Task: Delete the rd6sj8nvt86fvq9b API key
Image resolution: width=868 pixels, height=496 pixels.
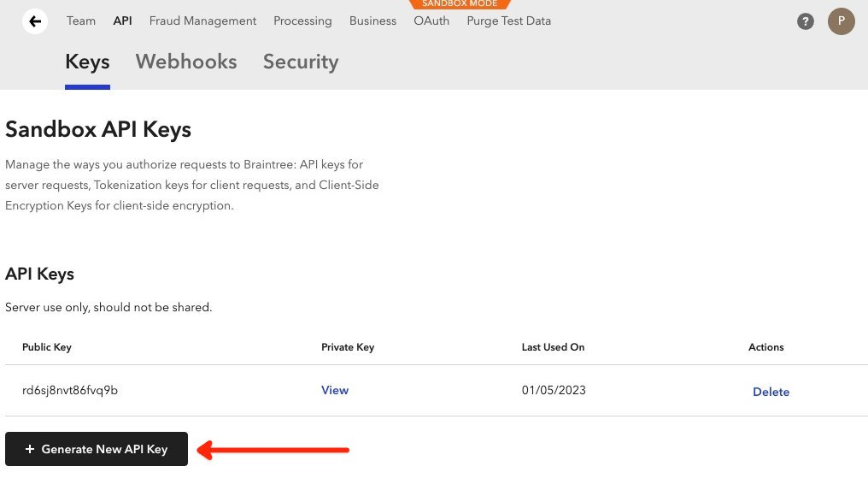Action: pyautogui.click(x=771, y=392)
